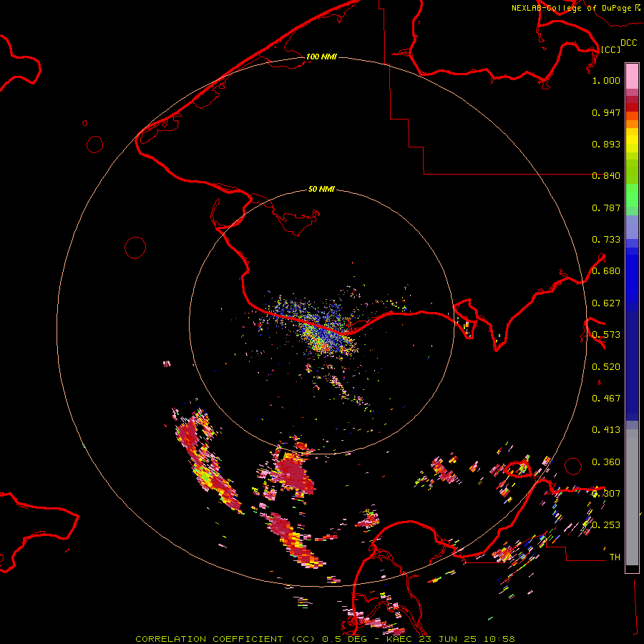
Task: Click the 0.733 legend value
Action: [x=606, y=240]
